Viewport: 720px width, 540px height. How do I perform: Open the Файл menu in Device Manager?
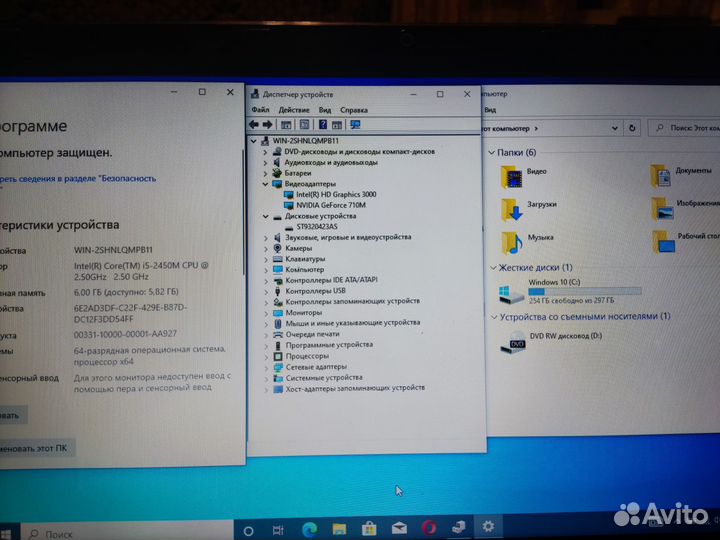pos(260,110)
